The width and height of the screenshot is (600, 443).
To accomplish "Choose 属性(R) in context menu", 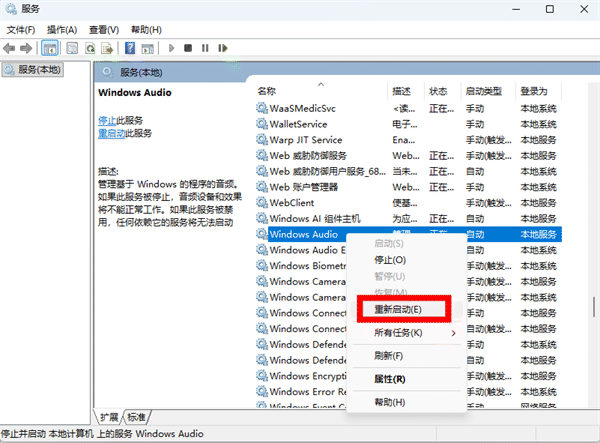I will point(406,379).
